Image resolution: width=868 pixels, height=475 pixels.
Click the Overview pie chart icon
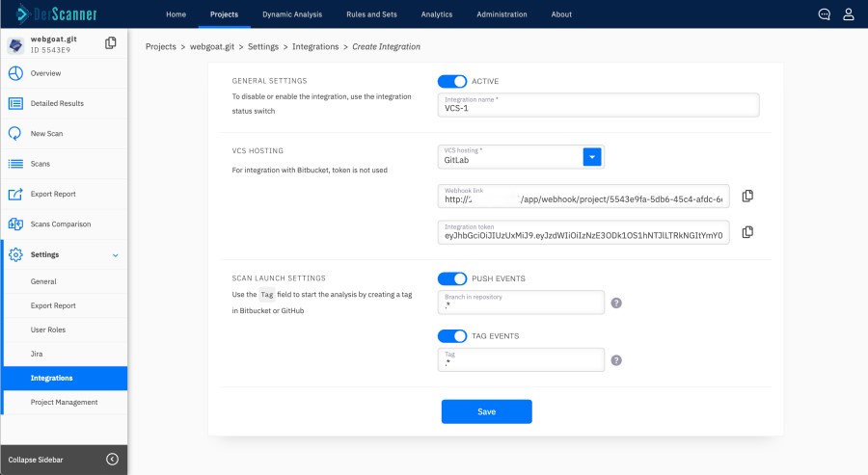(15, 73)
